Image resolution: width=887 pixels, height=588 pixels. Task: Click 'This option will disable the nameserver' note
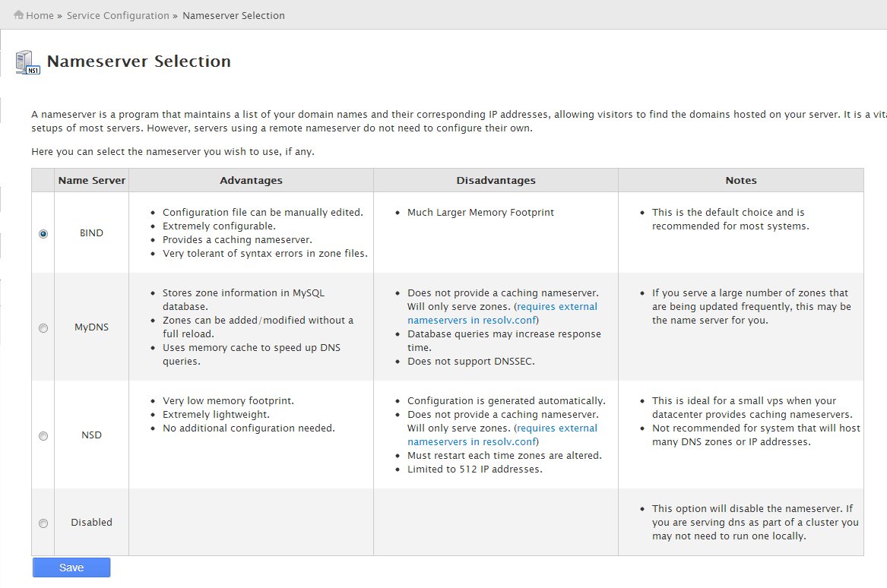click(x=756, y=522)
